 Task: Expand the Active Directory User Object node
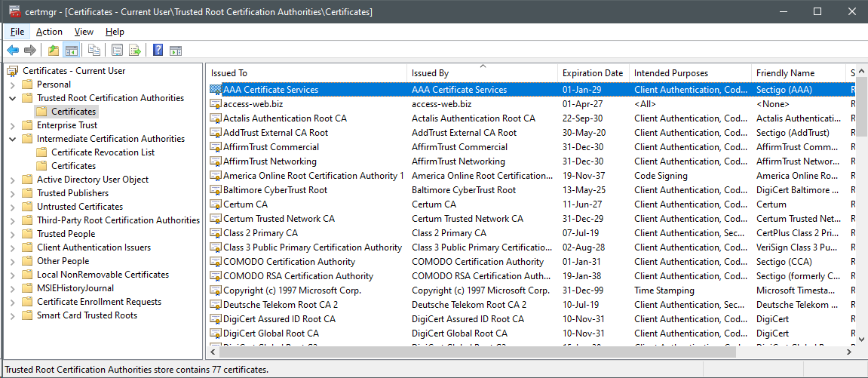tap(13, 180)
